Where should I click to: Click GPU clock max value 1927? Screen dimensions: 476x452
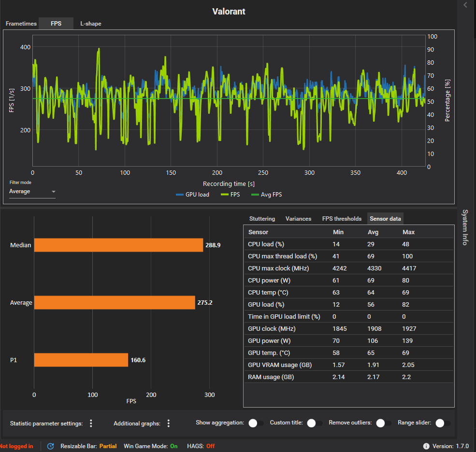(x=409, y=329)
